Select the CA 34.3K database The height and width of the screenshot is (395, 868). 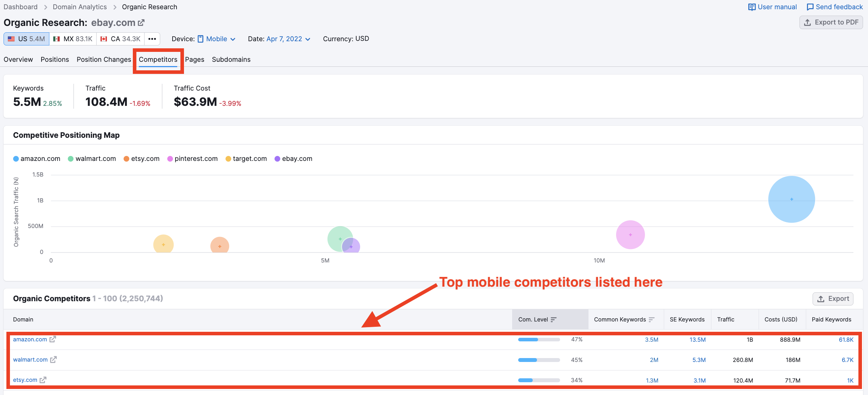point(120,39)
